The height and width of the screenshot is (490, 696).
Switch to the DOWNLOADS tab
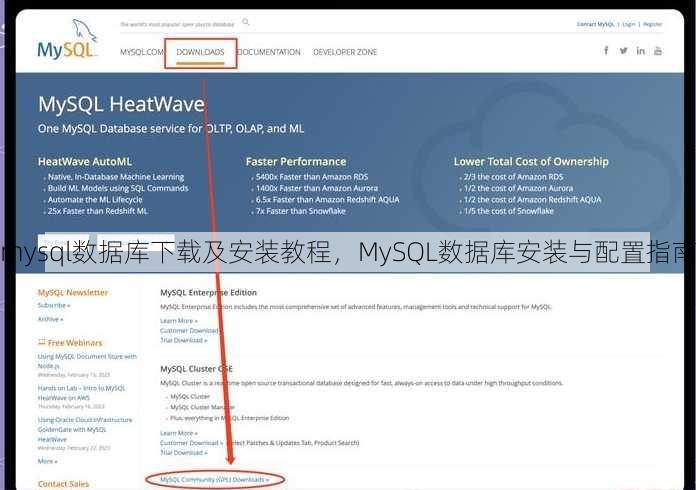click(x=200, y=52)
